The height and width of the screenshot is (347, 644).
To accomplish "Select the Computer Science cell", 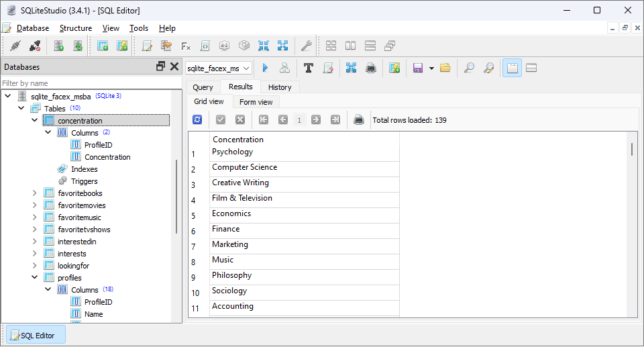I will [x=305, y=168].
